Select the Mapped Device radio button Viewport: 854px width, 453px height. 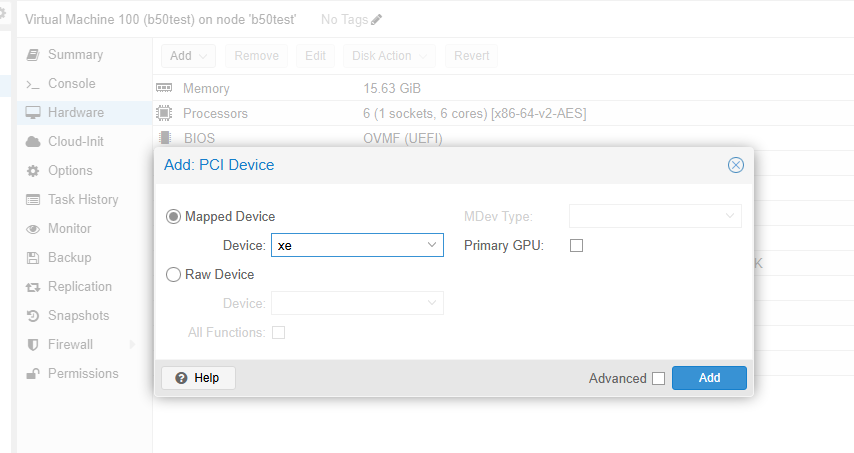click(x=174, y=217)
